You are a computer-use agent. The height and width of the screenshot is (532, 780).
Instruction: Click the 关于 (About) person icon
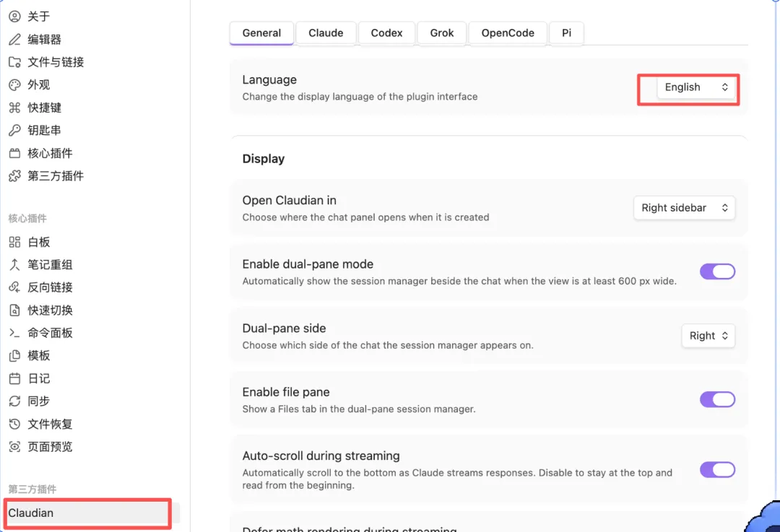click(x=15, y=17)
